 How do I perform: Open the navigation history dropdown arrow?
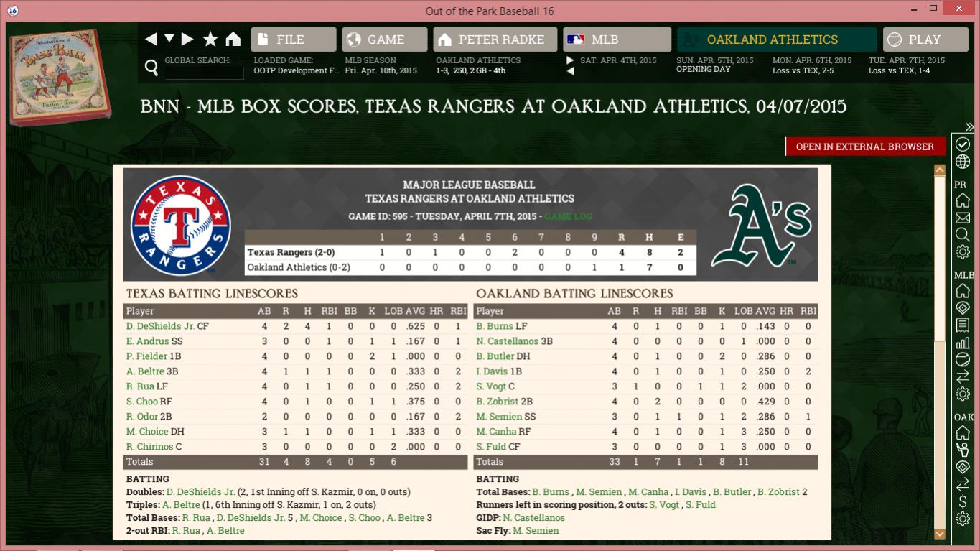click(x=169, y=39)
